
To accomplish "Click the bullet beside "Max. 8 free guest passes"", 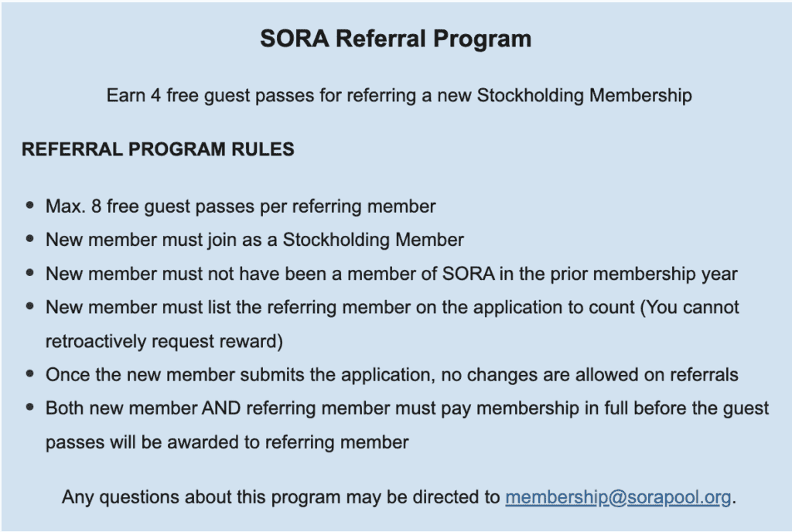I will coord(29,206).
